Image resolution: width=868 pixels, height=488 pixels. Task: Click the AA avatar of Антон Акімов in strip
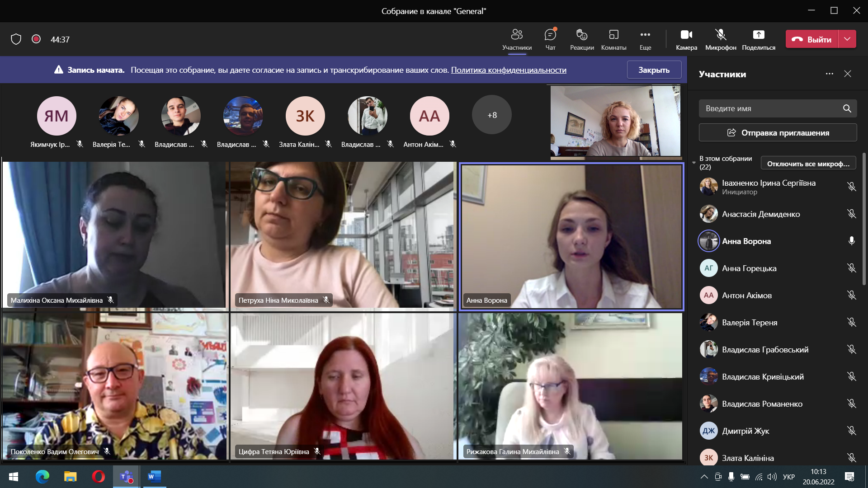[x=429, y=116]
